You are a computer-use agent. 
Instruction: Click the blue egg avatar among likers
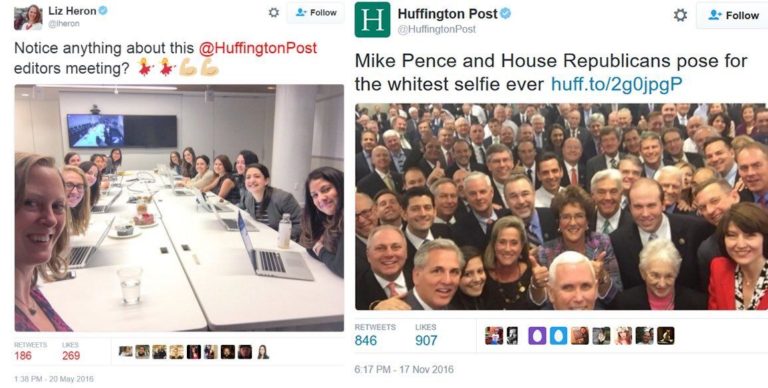558,336
